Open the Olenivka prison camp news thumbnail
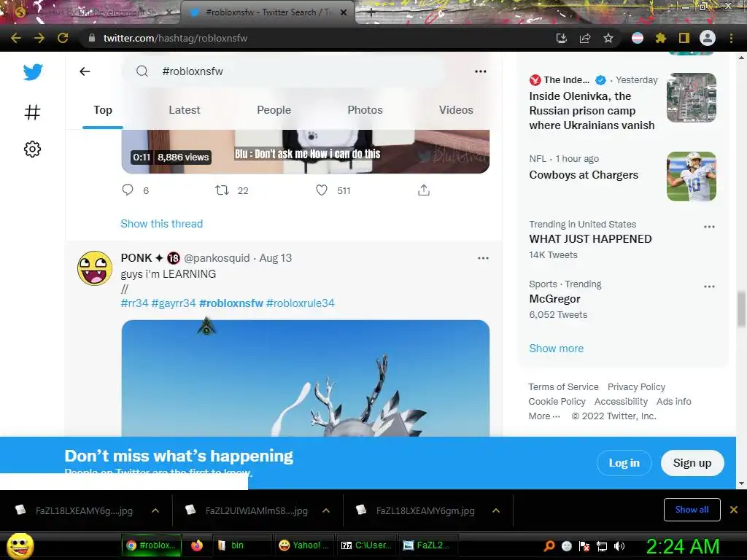 [x=692, y=98]
